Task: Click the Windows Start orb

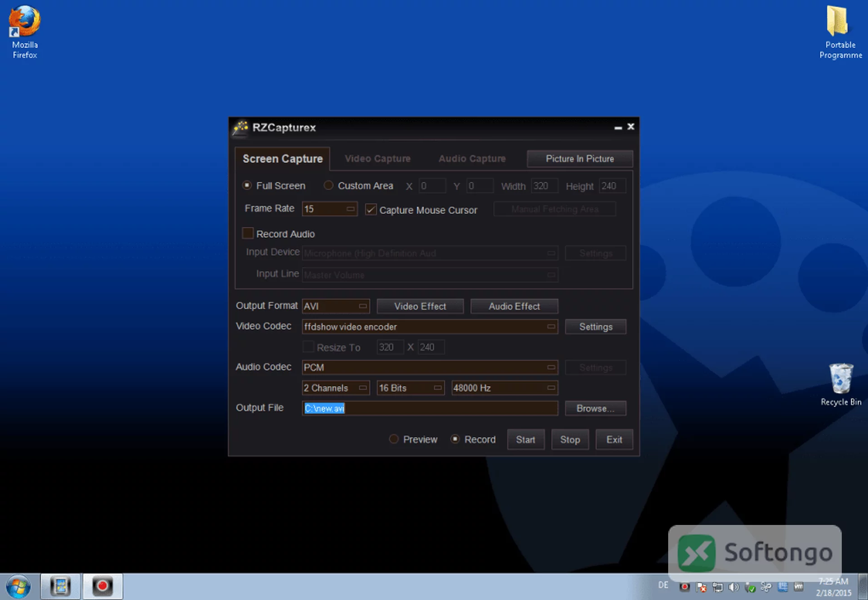Action: 19,587
